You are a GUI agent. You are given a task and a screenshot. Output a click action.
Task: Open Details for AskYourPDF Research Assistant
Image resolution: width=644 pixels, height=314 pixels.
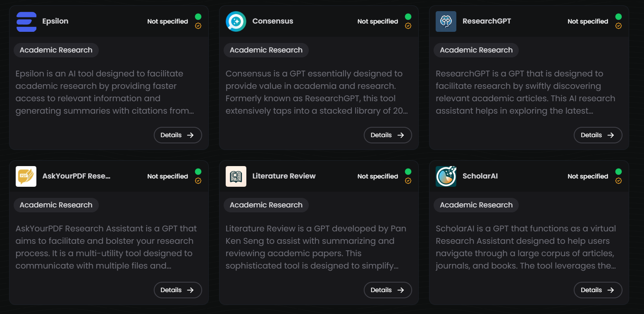click(x=178, y=290)
